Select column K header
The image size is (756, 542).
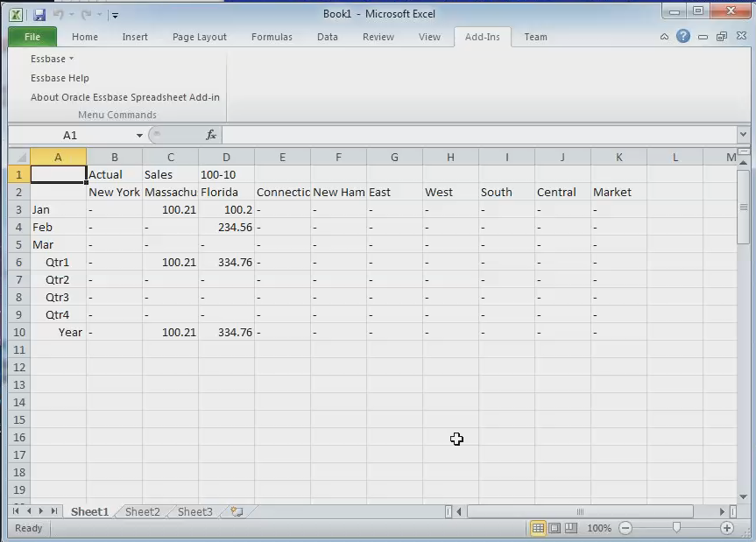tap(619, 157)
